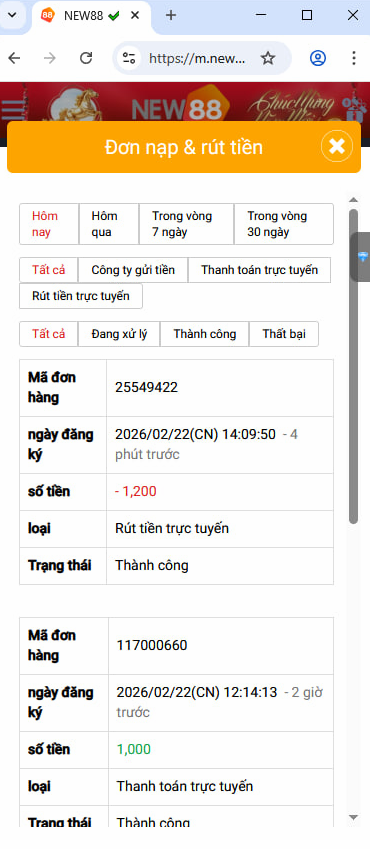Viewport: 370px width, 849px height.
Task: Reload the current page
Action: [x=86, y=58]
